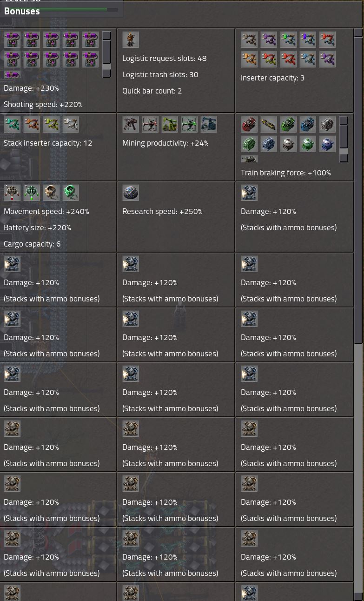Click the down arrow of turret list scrollbar
Screen dimensions: 364x601
click(107, 73)
